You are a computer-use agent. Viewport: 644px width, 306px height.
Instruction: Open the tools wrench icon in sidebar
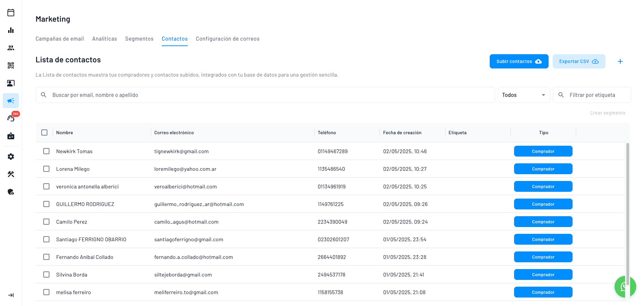tap(11, 174)
